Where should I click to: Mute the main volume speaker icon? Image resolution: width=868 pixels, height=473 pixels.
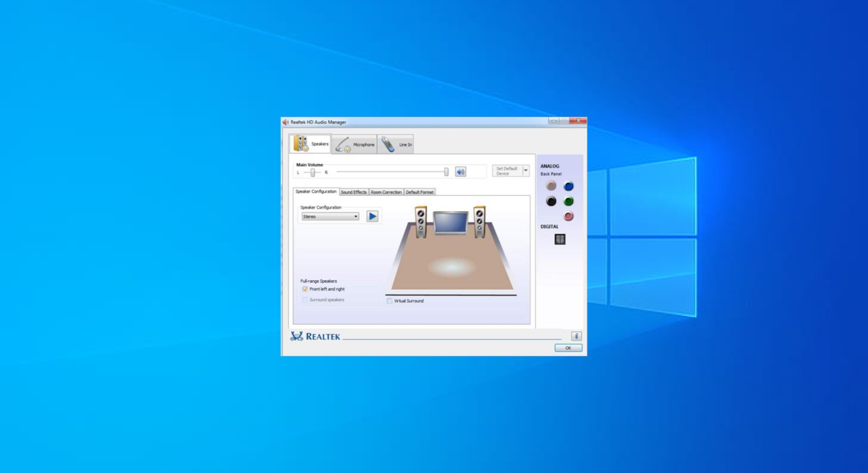tap(460, 172)
